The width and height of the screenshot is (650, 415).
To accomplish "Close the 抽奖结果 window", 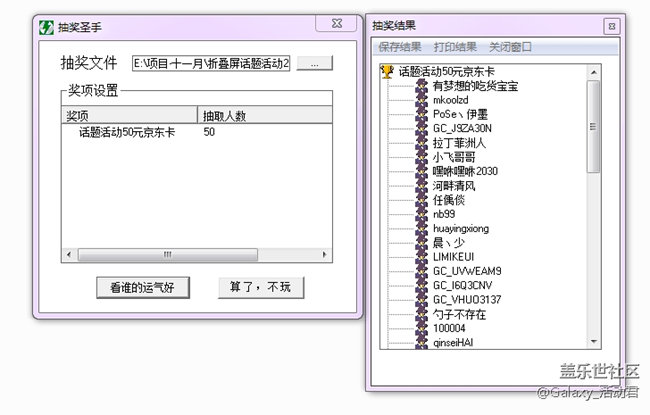I will [x=612, y=27].
